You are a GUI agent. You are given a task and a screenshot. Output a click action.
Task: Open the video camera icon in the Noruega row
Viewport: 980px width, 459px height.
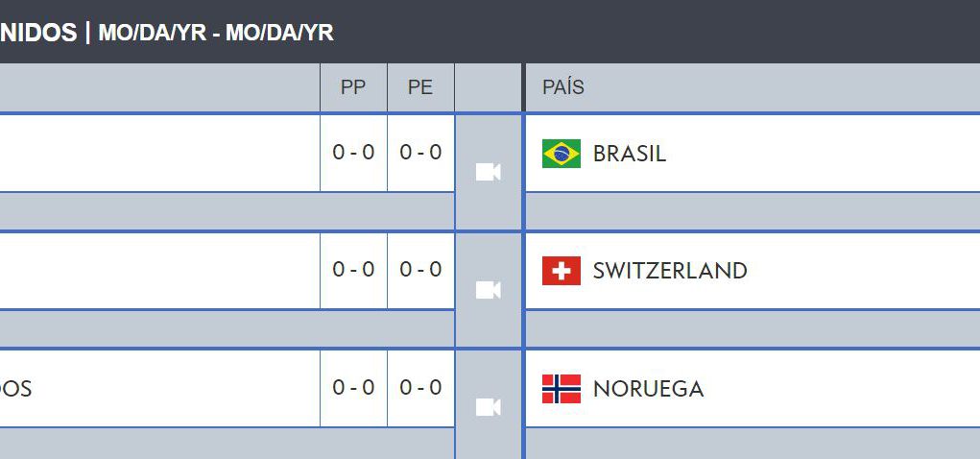coord(489,407)
